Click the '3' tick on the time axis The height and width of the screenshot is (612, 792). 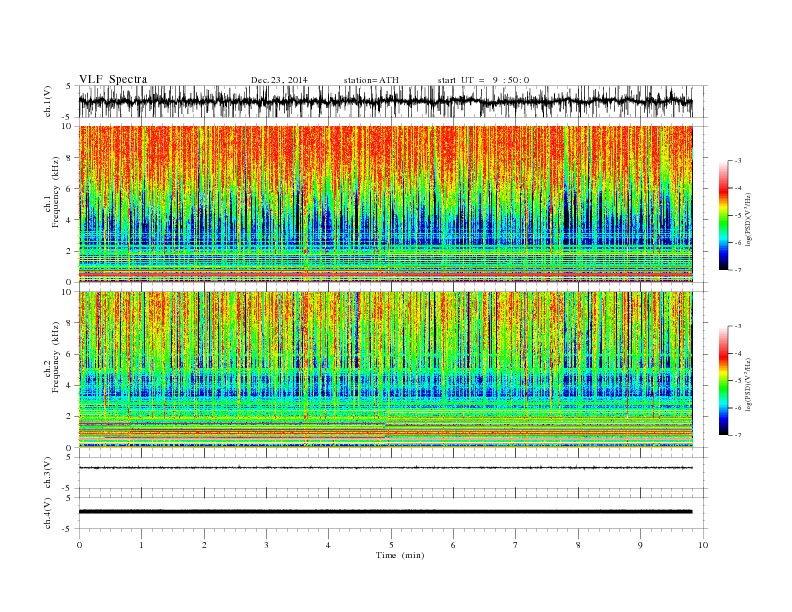pyautogui.click(x=266, y=545)
